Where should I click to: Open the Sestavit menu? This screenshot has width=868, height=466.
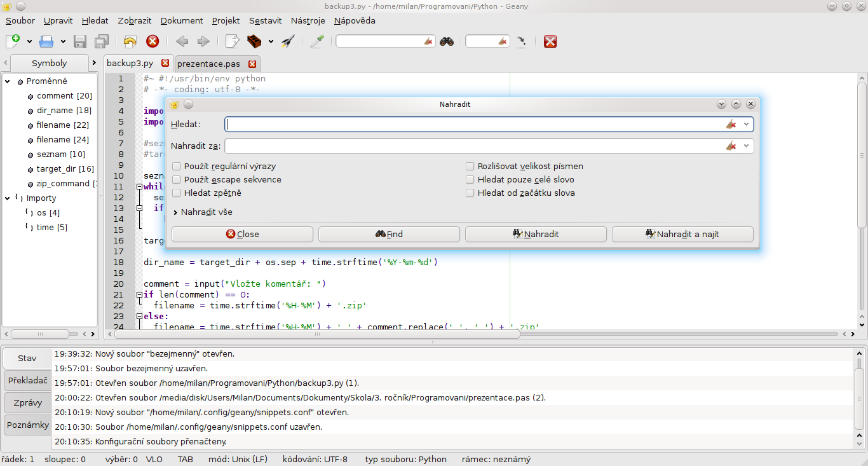click(x=266, y=20)
